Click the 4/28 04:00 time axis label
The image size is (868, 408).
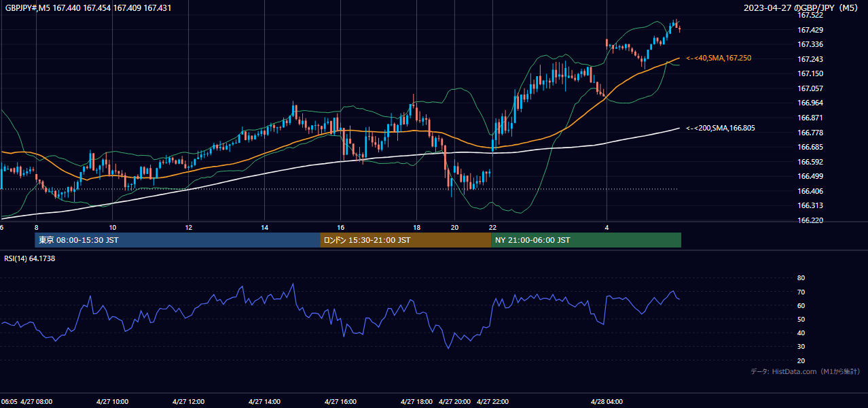pyautogui.click(x=607, y=401)
